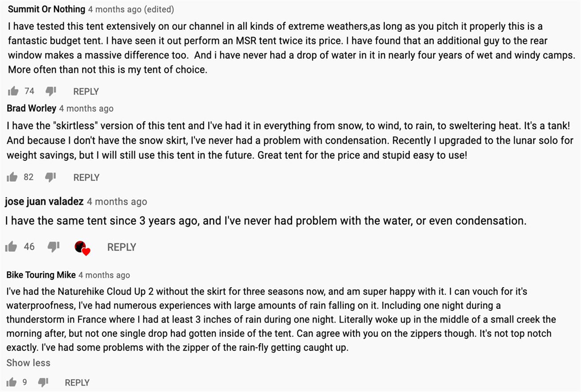The height and width of the screenshot is (392, 581).
Task: Reply to jose juan valadez's comment
Action: click(122, 247)
